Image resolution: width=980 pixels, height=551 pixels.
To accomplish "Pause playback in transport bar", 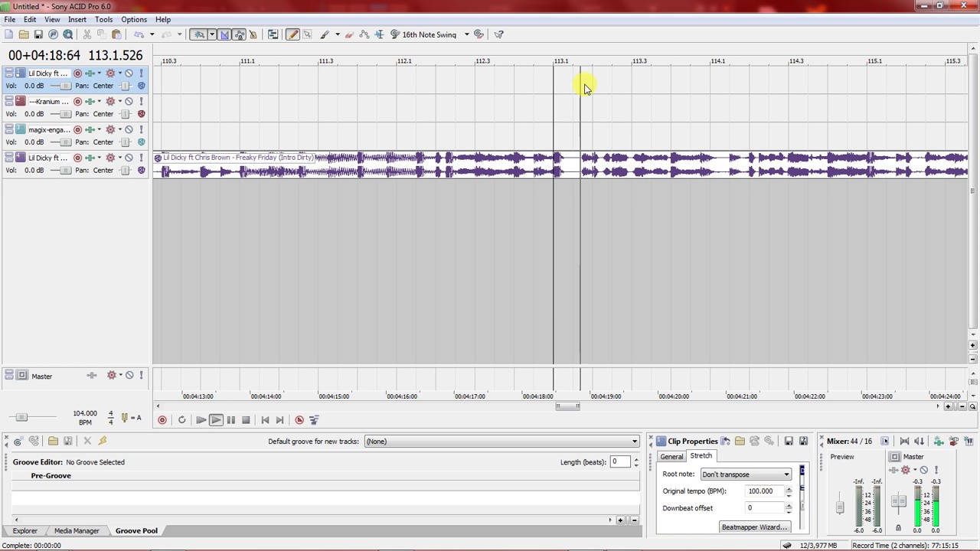I will point(230,420).
